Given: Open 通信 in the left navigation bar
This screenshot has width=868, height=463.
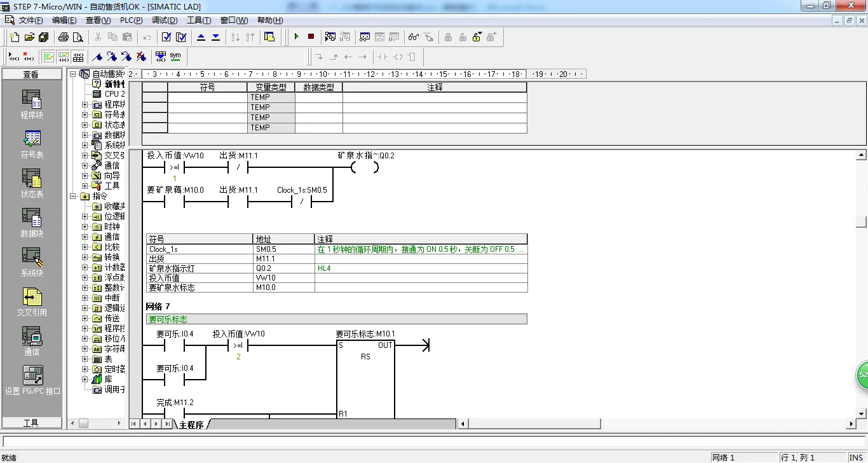Looking at the screenshot, I should click(32, 342).
